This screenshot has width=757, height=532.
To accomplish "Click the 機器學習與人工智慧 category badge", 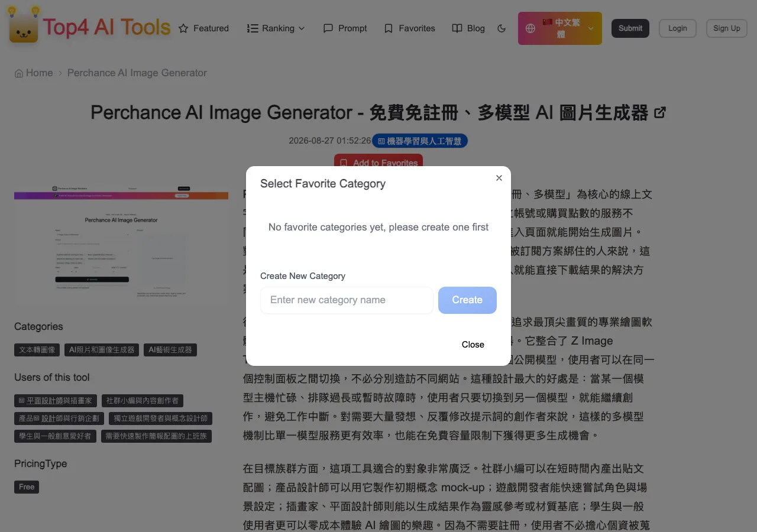I will [x=420, y=141].
